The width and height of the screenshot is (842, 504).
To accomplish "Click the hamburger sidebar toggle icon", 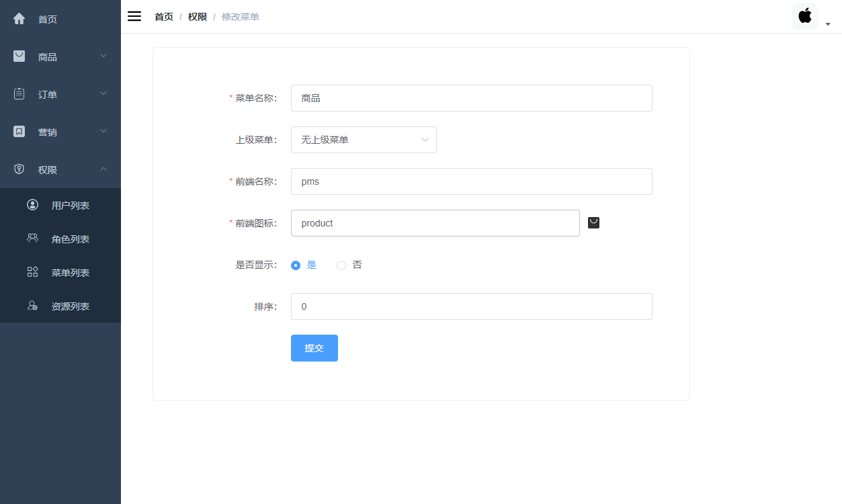I will tap(134, 16).
